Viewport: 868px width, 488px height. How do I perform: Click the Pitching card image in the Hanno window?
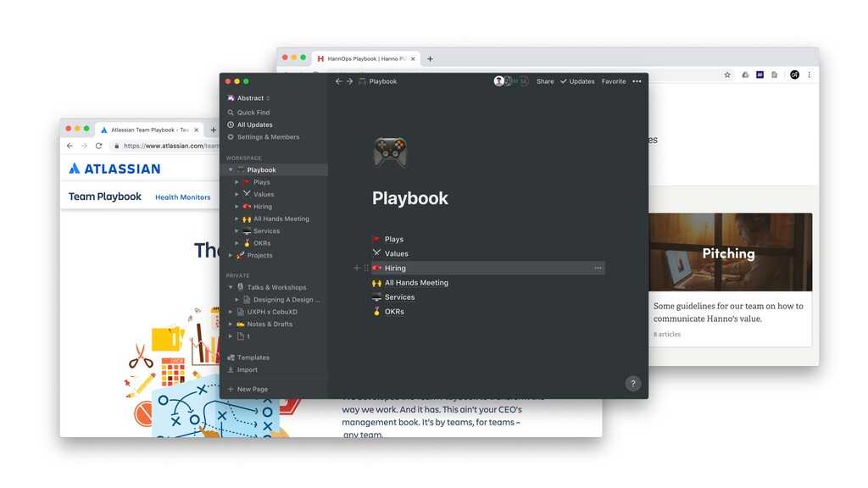click(x=730, y=252)
